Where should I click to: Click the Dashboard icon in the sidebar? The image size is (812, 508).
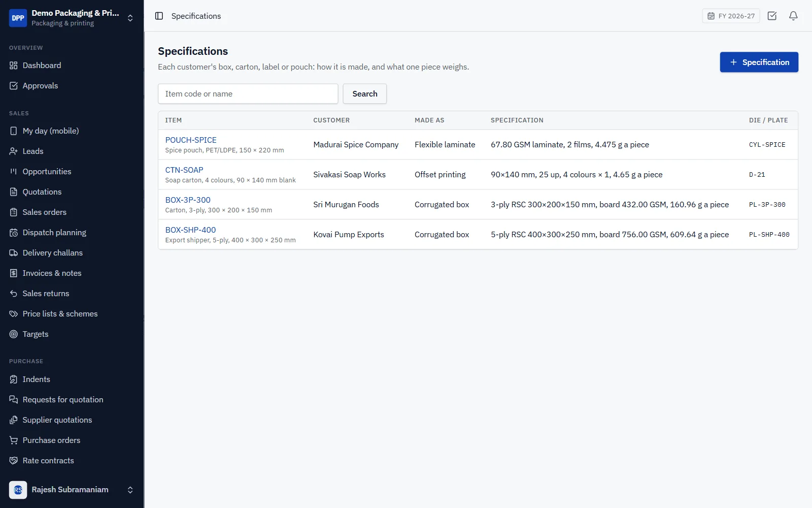point(14,66)
